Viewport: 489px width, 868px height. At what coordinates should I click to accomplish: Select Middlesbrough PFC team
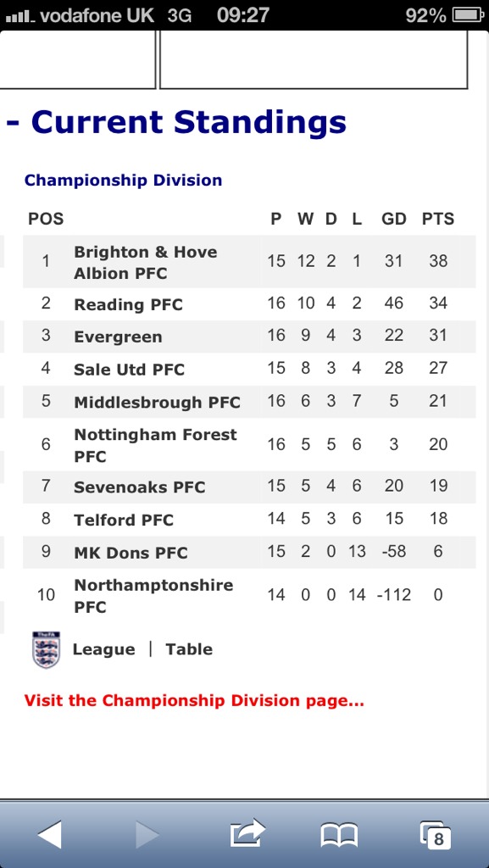(x=157, y=403)
